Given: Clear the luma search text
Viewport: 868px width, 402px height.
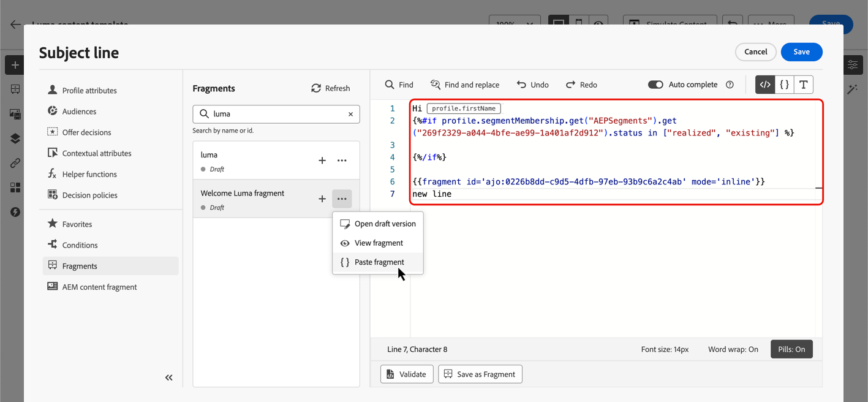Looking at the screenshot, I should (x=351, y=114).
